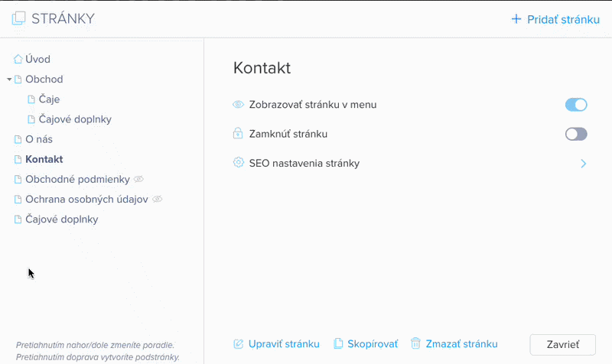Open the Kontakt page in sidebar

click(x=44, y=159)
